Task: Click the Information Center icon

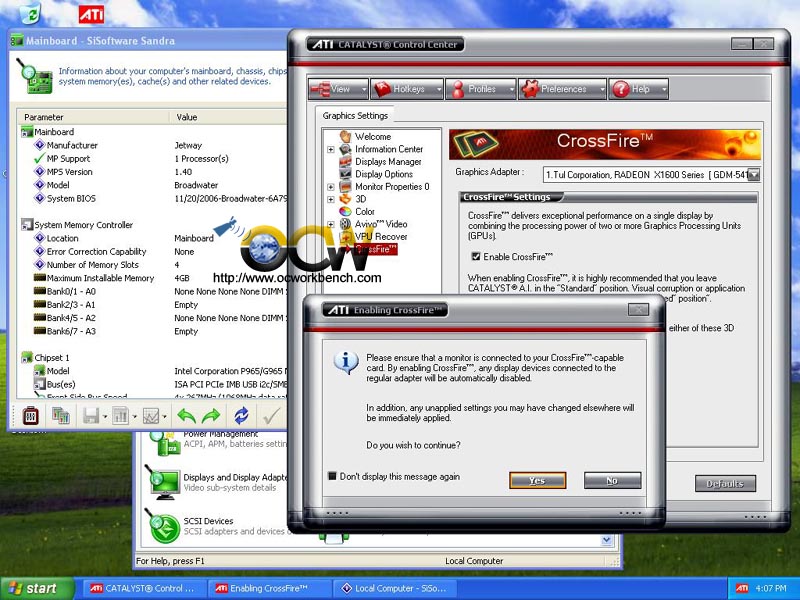Action: click(x=345, y=149)
